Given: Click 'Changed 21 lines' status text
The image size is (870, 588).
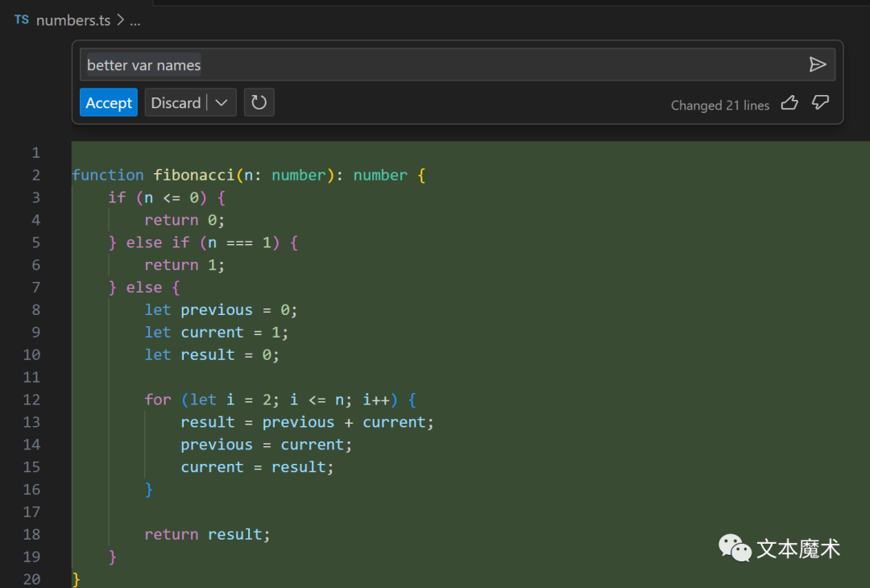Looking at the screenshot, I should tap(720, 106).
